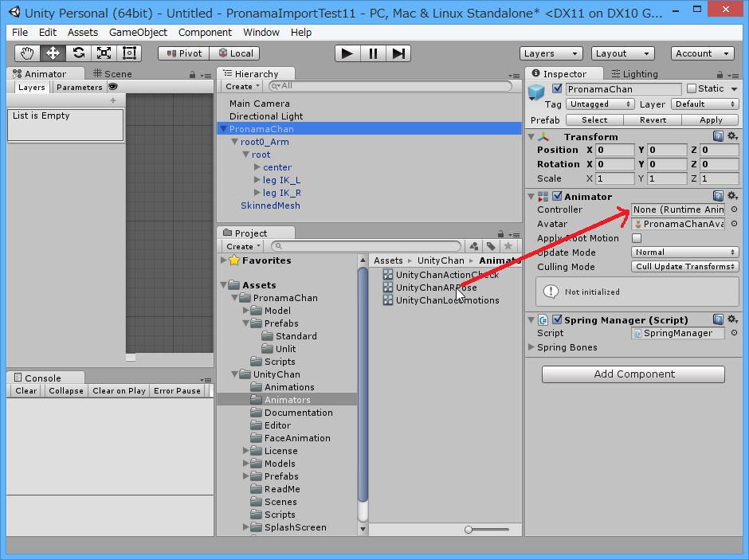This screenshot has width=749, height=560.
Task: Select the Scale tool
Action: click(104, 53)
